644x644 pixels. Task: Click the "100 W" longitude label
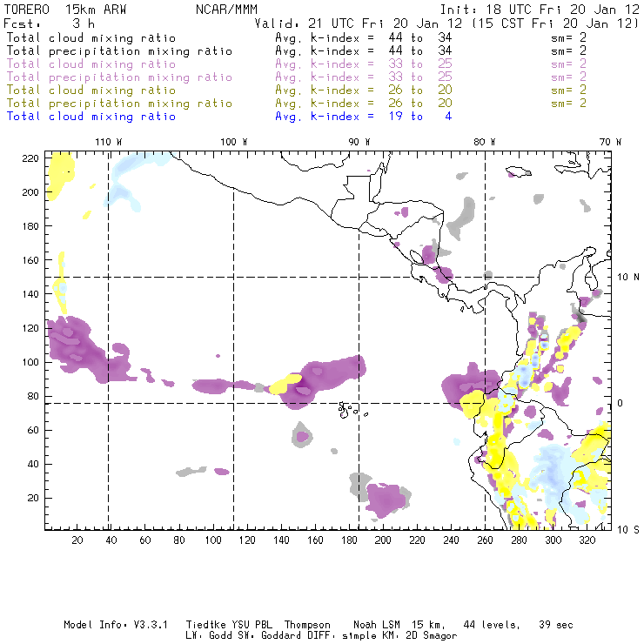tap(234, 142)
